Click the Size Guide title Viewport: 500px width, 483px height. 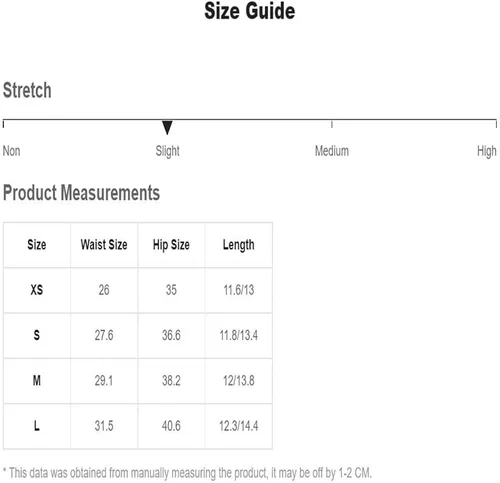(x=250, y=11)
